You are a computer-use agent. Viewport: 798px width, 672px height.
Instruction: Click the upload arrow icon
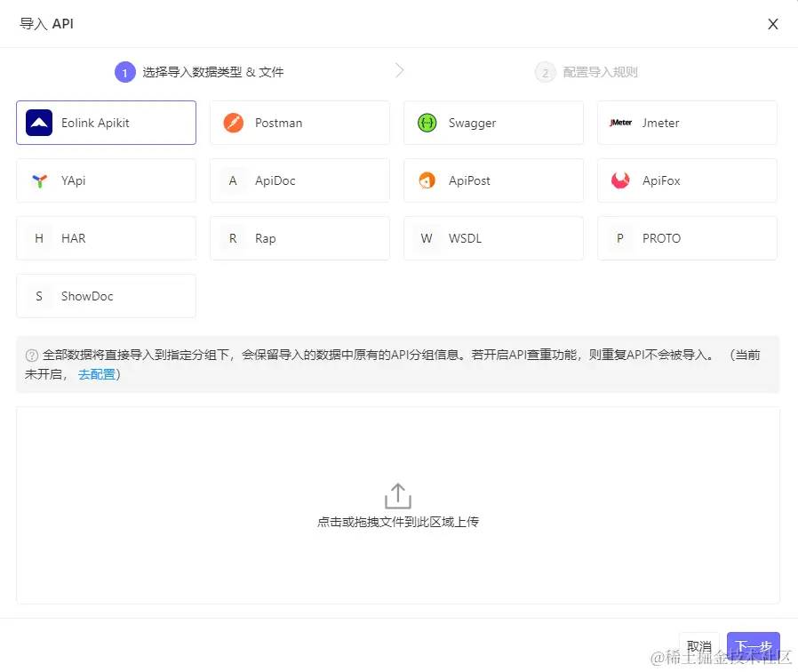coord(398,496)
